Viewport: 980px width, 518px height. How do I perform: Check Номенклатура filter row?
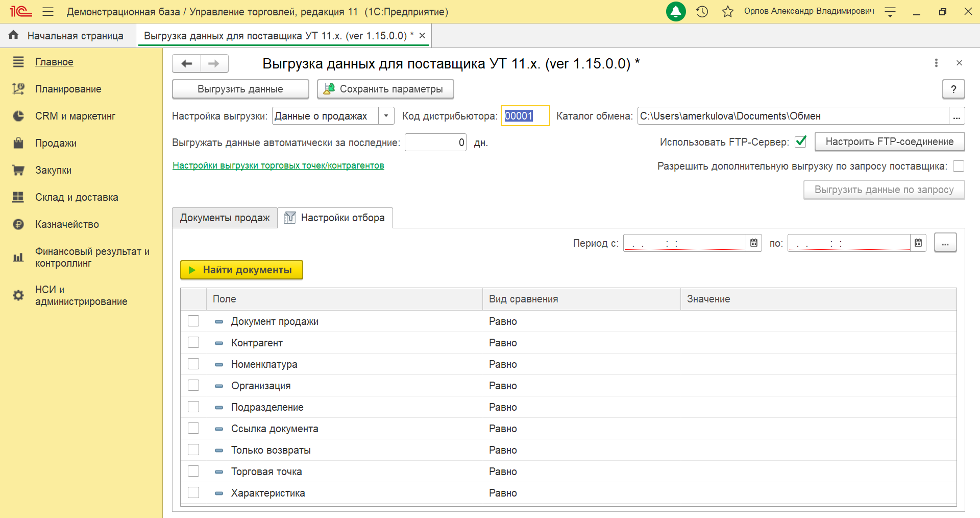[193, 364]
